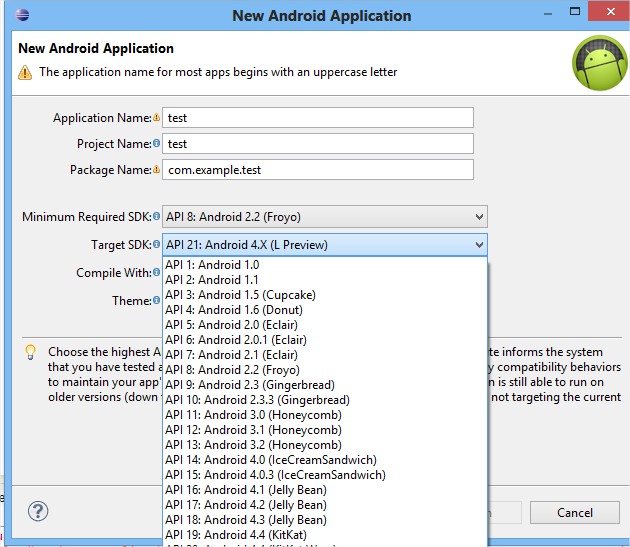
Task: Maximize the dialog window
Action: 575,11
